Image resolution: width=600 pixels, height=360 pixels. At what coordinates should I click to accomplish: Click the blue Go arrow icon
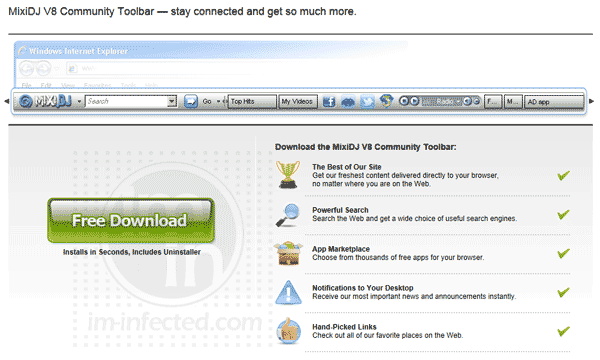point(191,101)
